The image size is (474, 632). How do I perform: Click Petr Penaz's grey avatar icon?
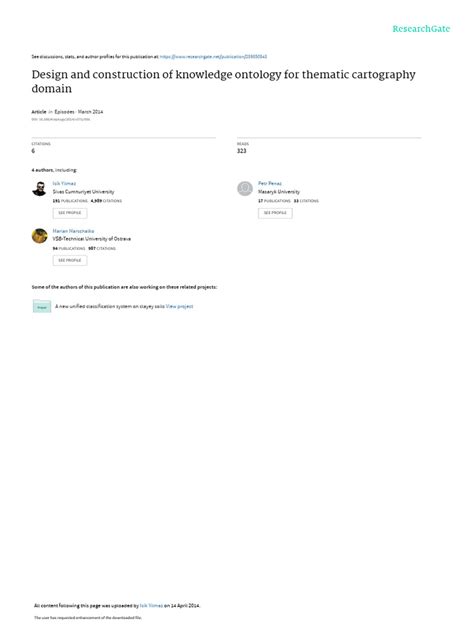point(245,189)
